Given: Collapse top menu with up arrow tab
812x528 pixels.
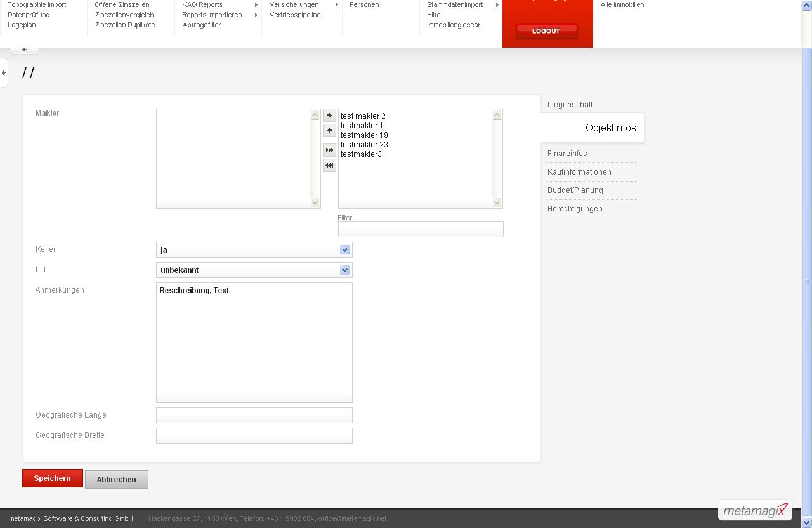Looking at the screenshot, I should [x=24, y=49].
